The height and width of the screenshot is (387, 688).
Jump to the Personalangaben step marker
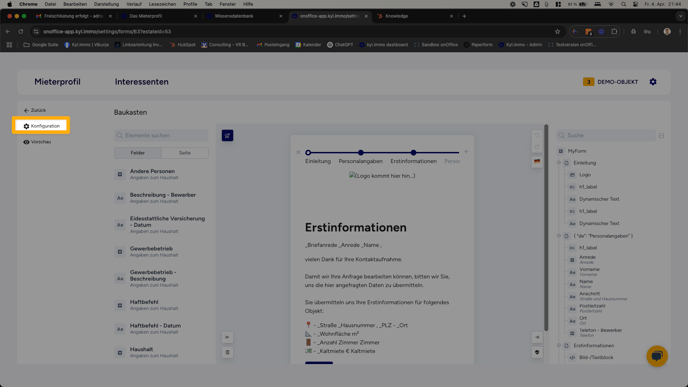click(361, 153)
